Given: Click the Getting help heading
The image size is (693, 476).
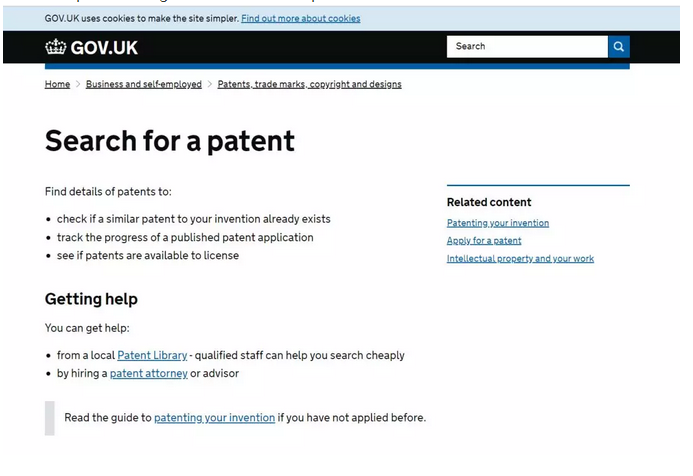Looking at the screenshot, I should [91, 299].
